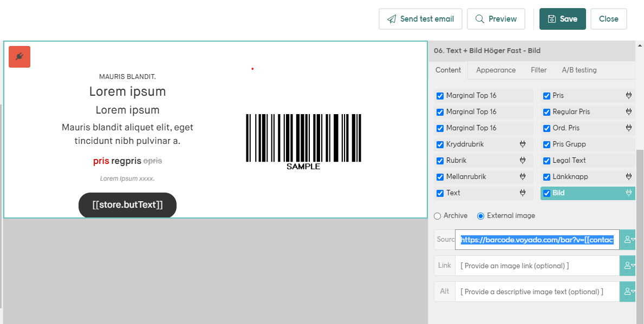Click the plug icon beside Kryddrubrik

[522, 144]
